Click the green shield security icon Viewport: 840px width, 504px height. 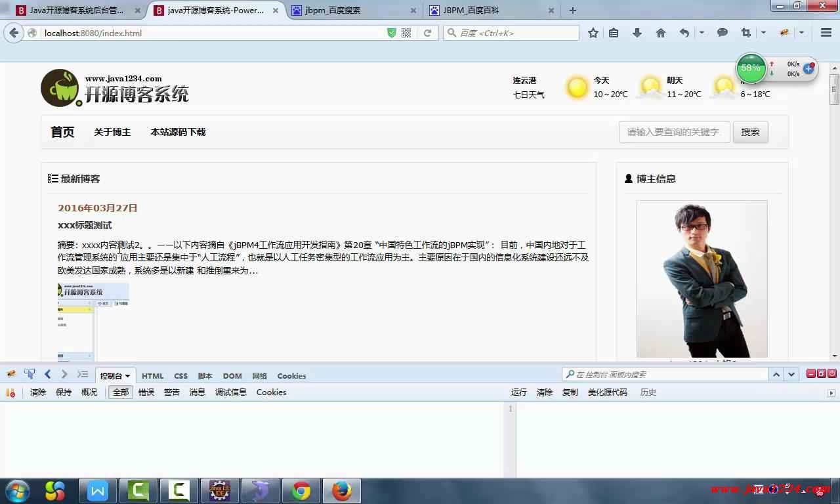(x=391, y=33)
